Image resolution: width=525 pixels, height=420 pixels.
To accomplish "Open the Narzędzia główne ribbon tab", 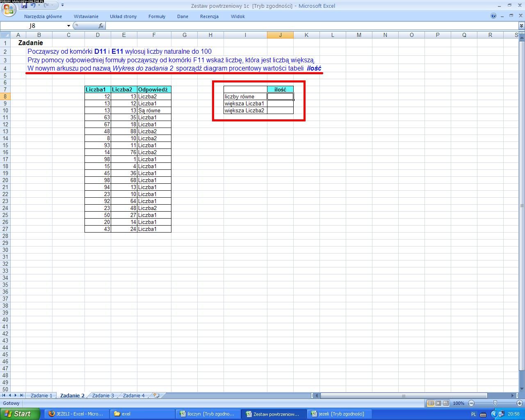I will (43, 16).
